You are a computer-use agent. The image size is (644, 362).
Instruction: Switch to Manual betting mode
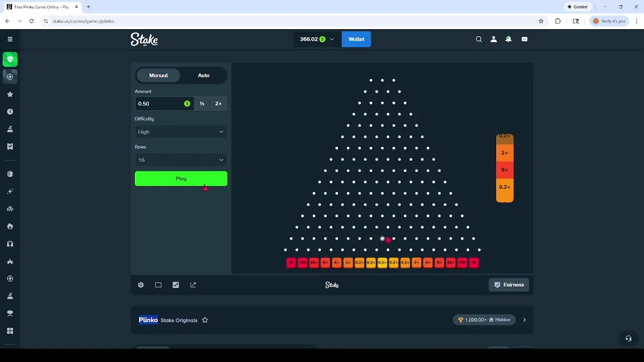(158, 75)
